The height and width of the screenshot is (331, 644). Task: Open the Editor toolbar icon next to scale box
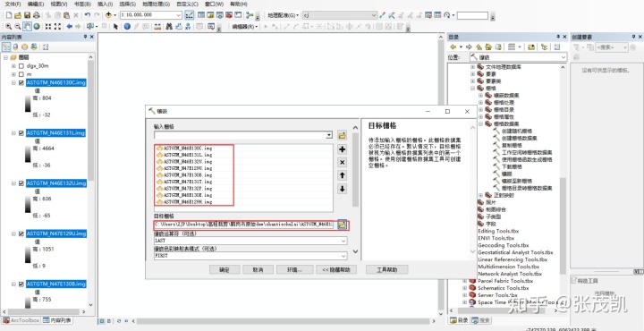[190, 15]
